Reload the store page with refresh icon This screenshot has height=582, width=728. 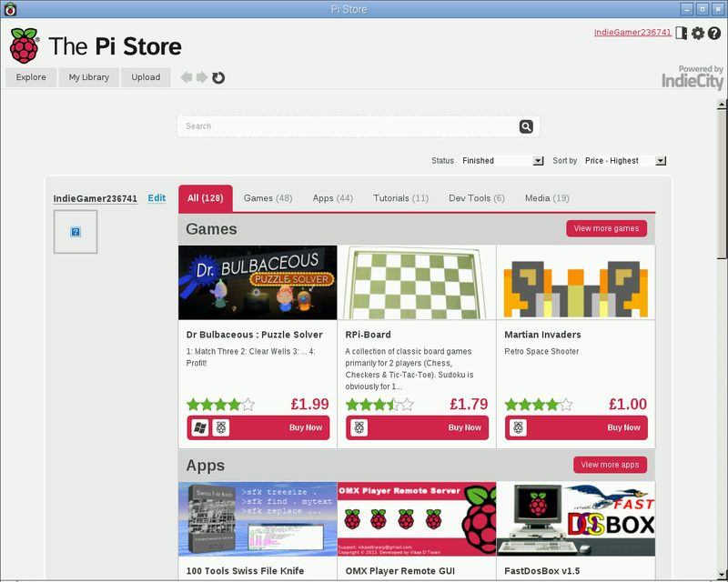218,77
